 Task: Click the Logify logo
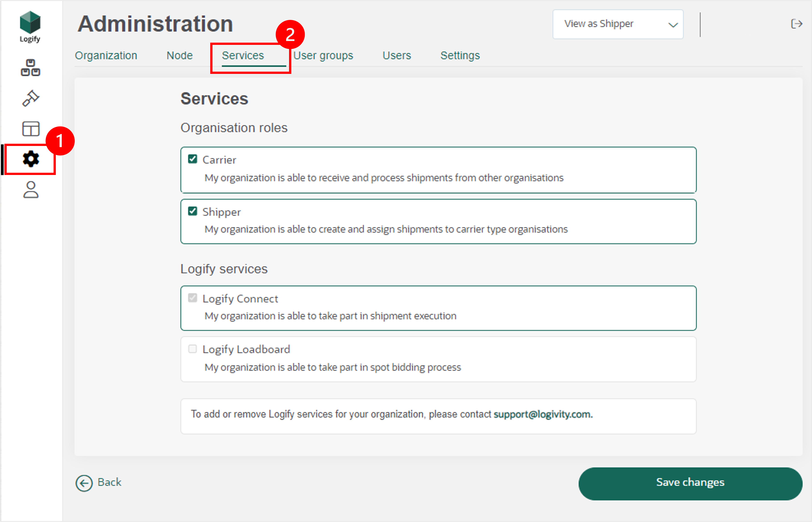pyautogui.click(x=30, y=27)
